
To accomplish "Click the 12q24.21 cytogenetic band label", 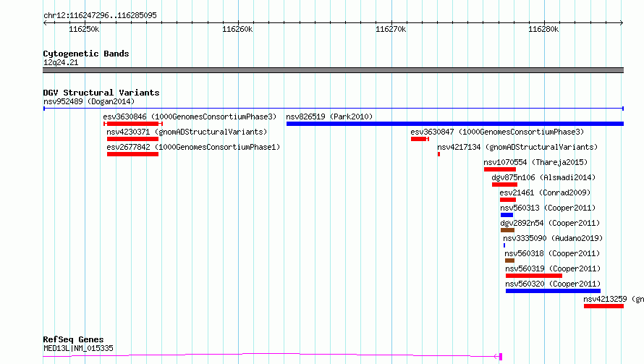I will [61, 62].
